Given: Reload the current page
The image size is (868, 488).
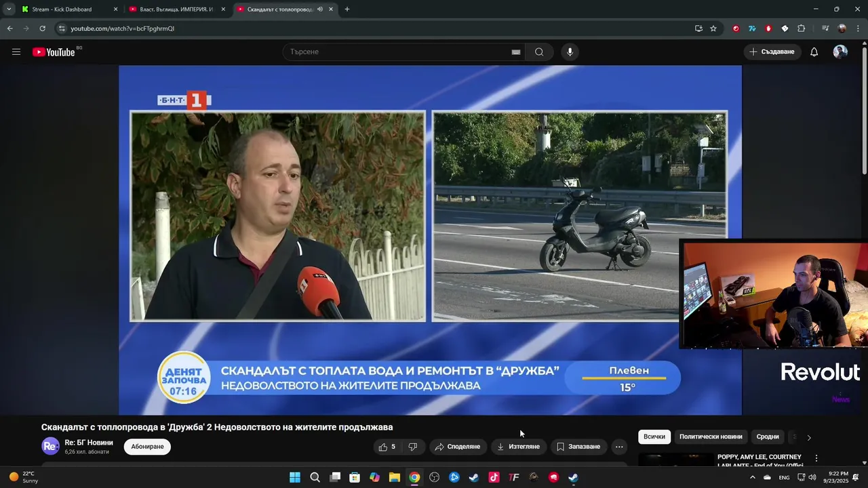Looking at the screenshot, I should 42,28.
